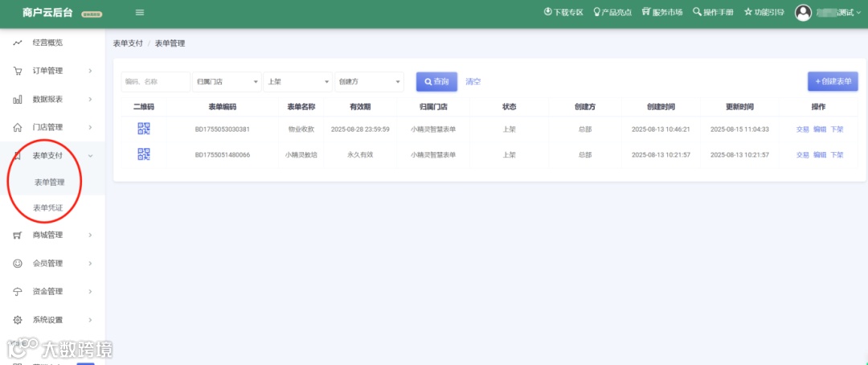
Task: Click the 表单支付 bookmark icon
Action: pos(17,156)
